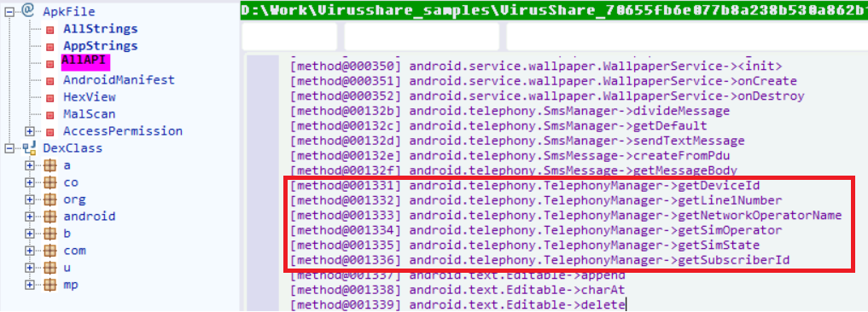Screen dimensions: 868x312
Task: Expand the 'u' package node
Action: (30, 268)
